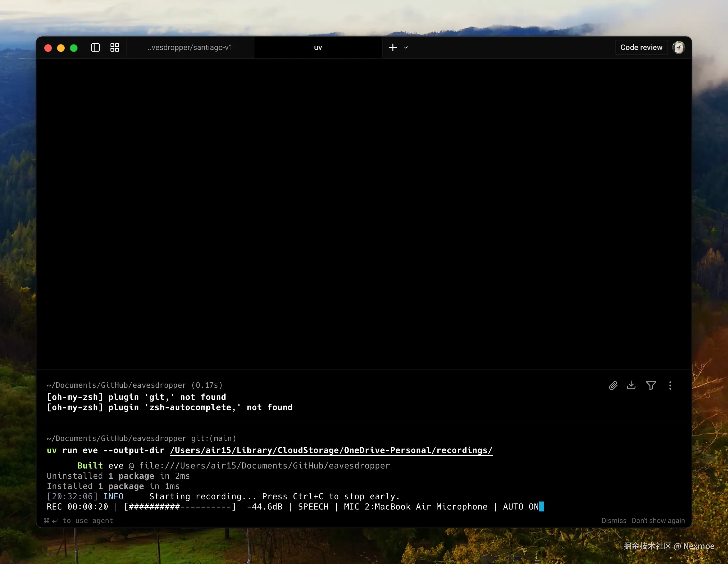Click Don't show again link
The image size is (728, 564).
pos(658,521)
